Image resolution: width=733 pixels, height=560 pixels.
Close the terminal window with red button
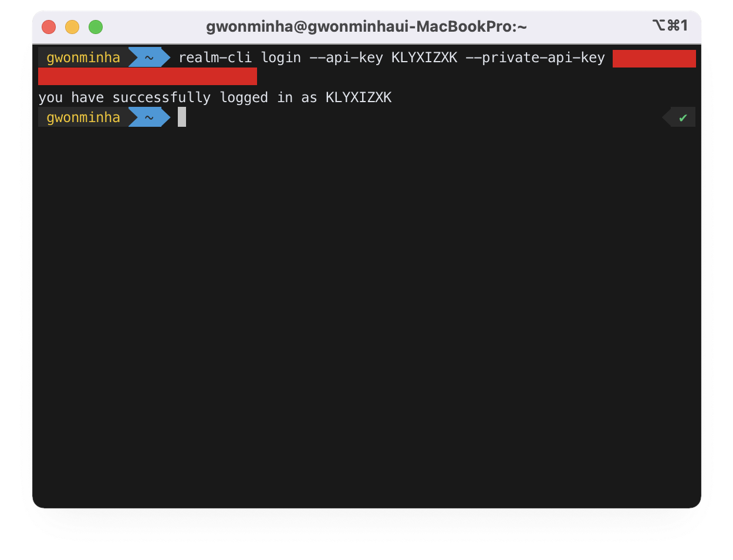49,27
